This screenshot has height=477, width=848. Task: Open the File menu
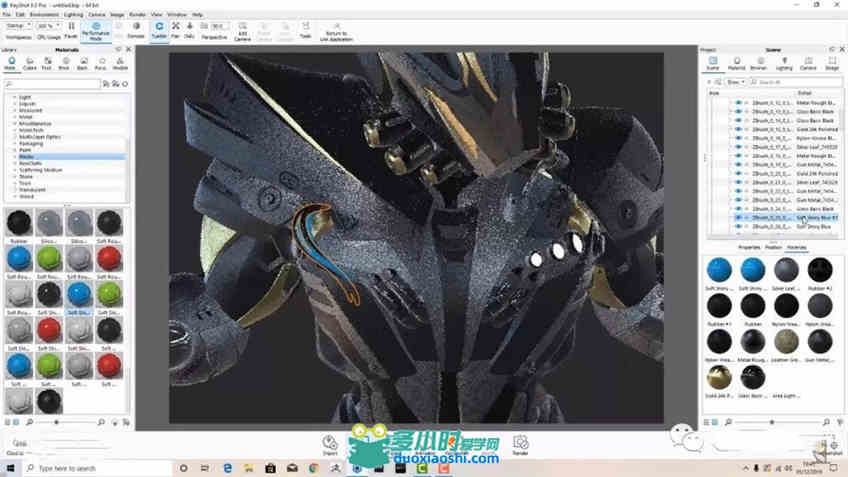6,15
